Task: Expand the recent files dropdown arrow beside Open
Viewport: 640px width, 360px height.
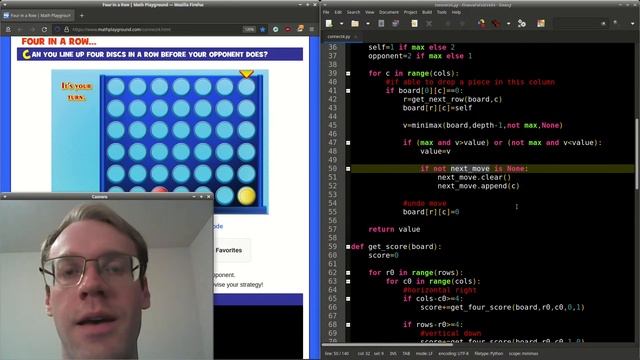Action: (368, 24)
